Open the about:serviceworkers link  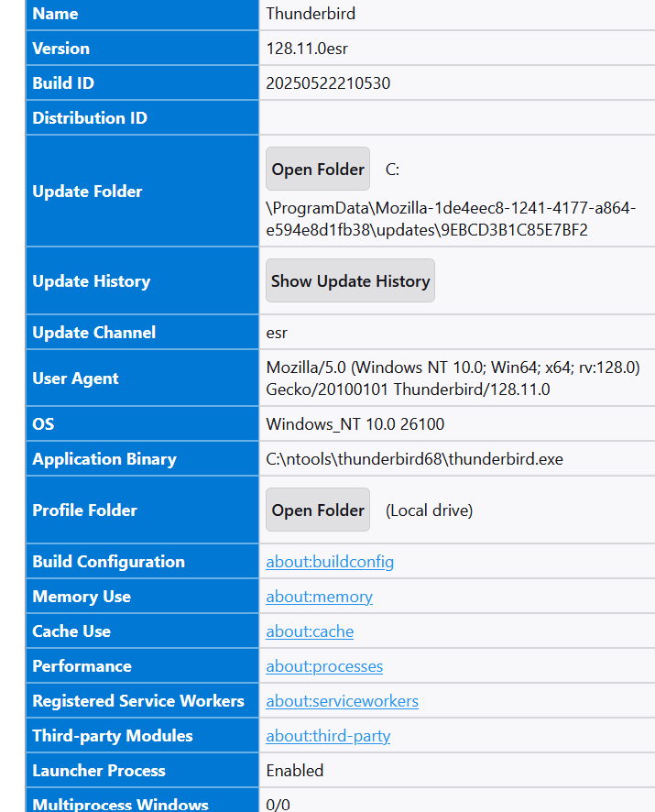point(342,701)
